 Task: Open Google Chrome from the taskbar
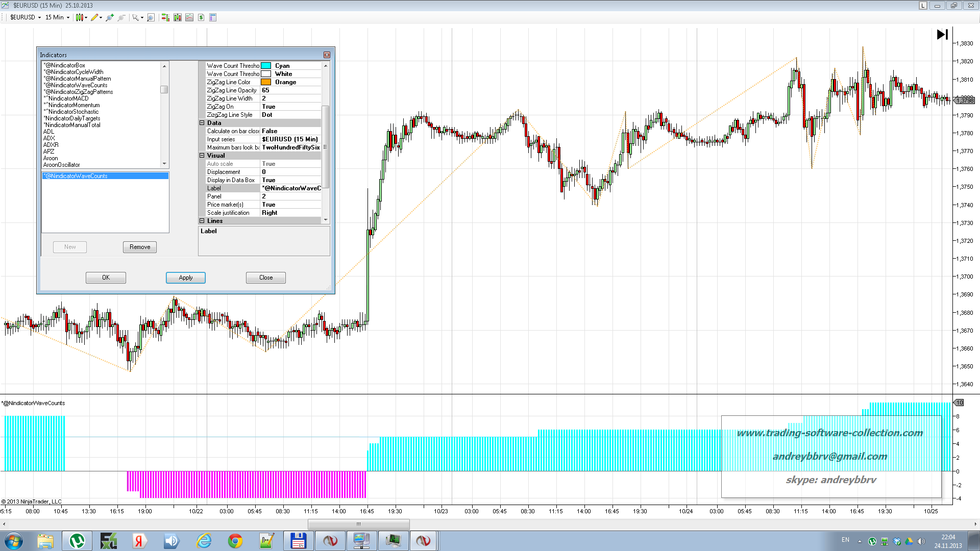235,541
